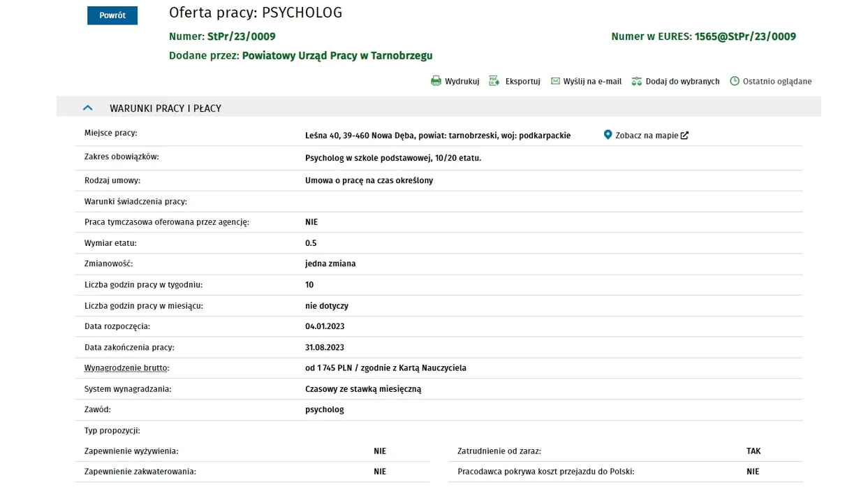Click the binoculars icon for Dodaj do wybranych

pos(636,82)
